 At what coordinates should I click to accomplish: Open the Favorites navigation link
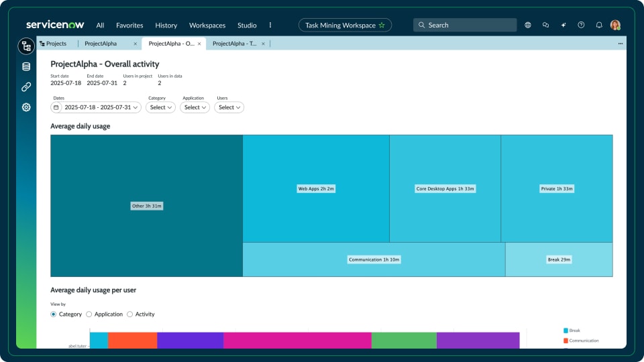pyautogui.click(x=129, y=25)
